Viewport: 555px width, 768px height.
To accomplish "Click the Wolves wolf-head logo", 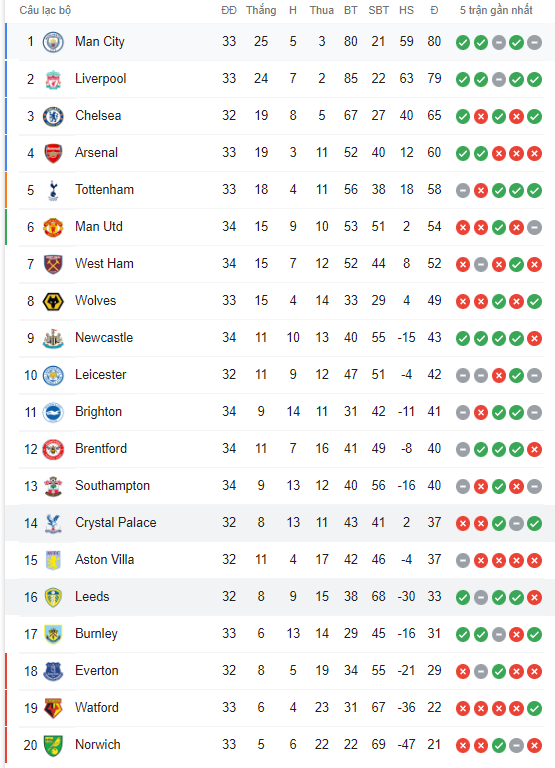I will [x=53, y=301].
